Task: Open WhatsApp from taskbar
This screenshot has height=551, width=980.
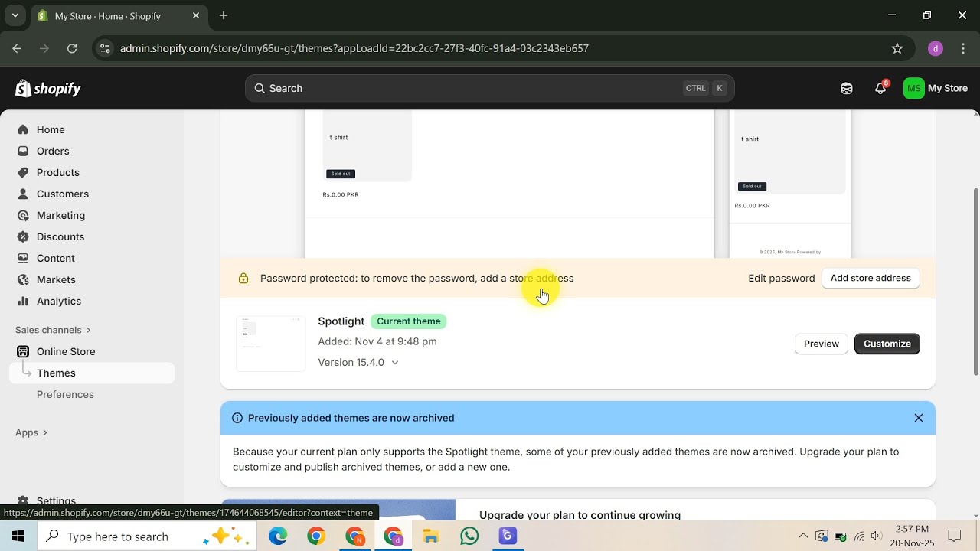Action: click(469, 536)
